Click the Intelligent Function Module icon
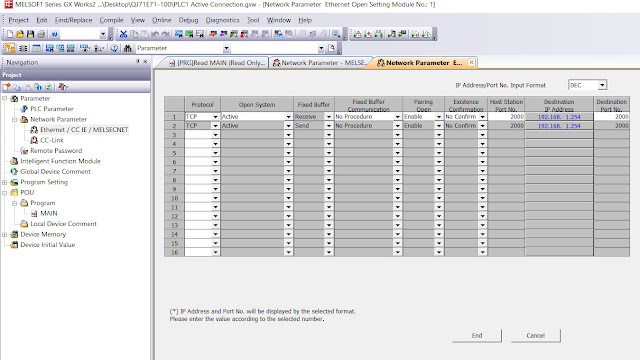 (14, 161)
